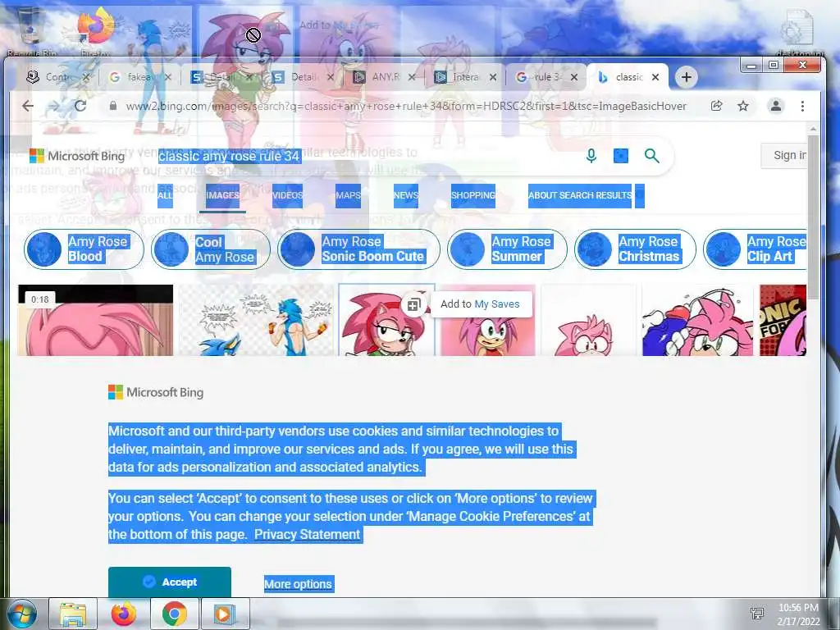Open the Privacy Statement link
The image size is (840, 630).
tap(307, 535)
